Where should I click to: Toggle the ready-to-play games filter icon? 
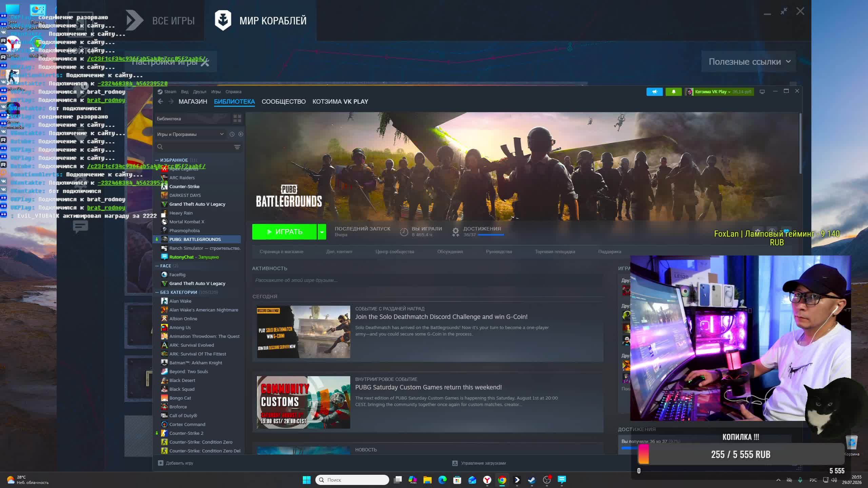[241, 134]
